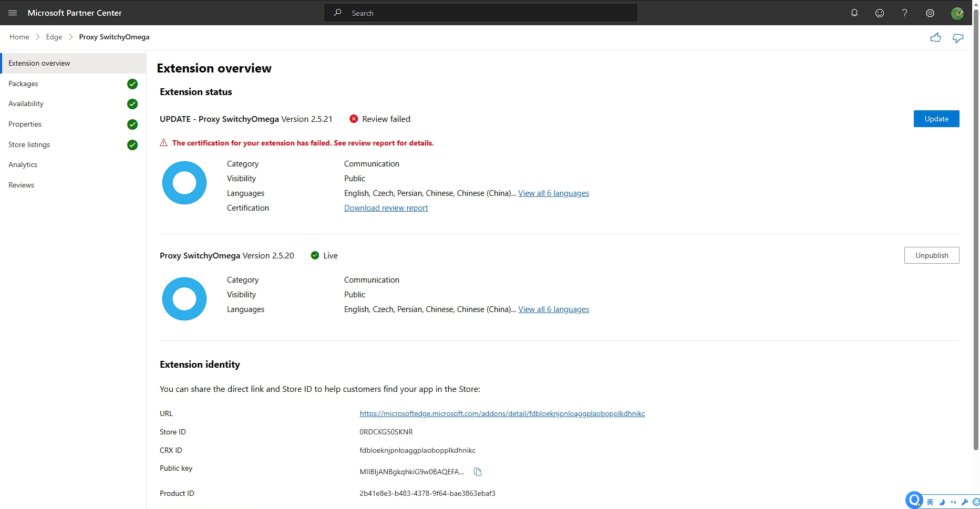Open help using the question mark icon
The width and height of the screenshot is (980, 509).
pos(904,13)
